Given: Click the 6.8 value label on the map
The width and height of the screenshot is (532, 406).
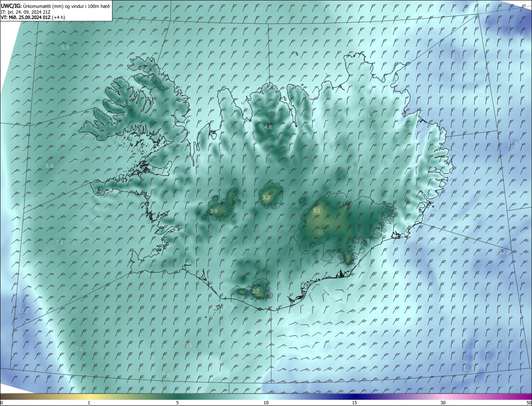Looking at the screenshot, I should coord(49,166).
